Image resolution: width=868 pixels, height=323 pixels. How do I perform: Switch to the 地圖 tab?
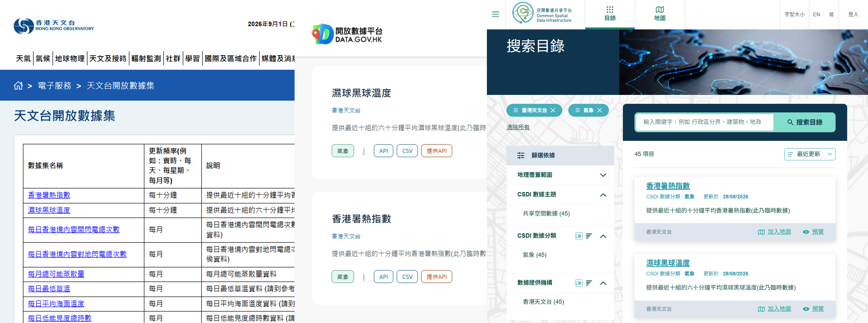660,14
